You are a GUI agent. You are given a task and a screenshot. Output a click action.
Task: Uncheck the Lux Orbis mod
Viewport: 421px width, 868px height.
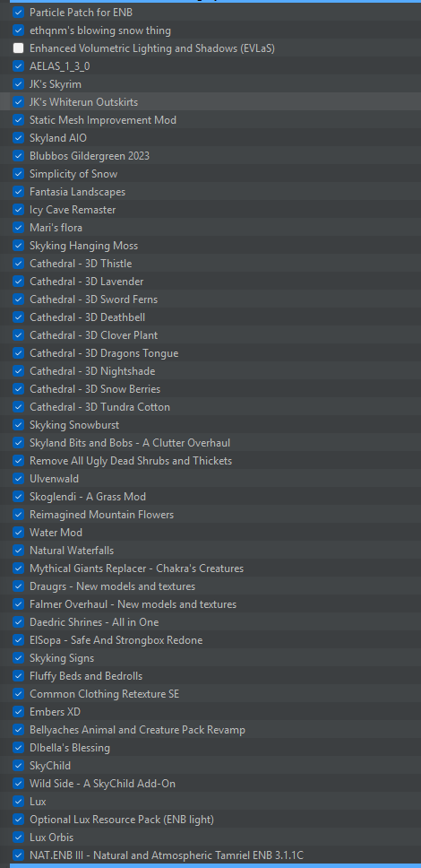coord(18,837)
